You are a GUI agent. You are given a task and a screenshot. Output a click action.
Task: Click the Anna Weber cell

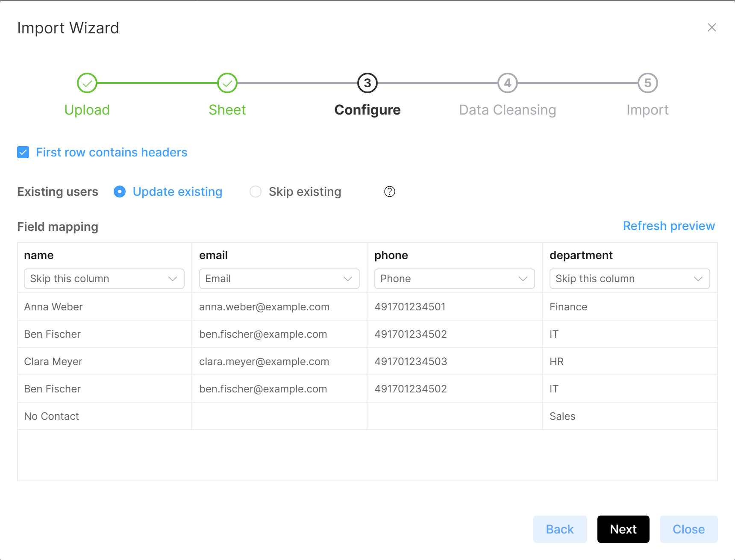click(105, 307)
